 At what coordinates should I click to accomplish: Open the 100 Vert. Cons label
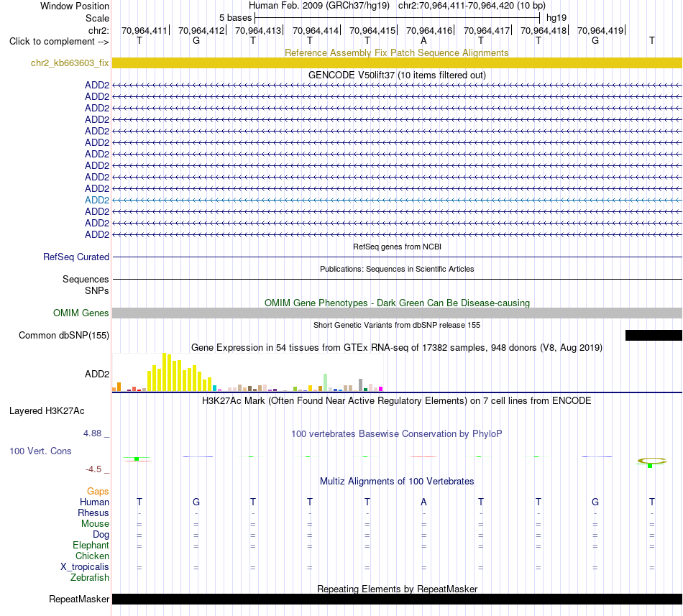[x=40, y=451]
